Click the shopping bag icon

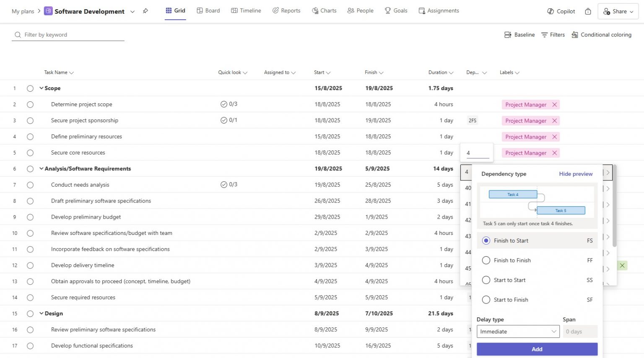point(588,11)
